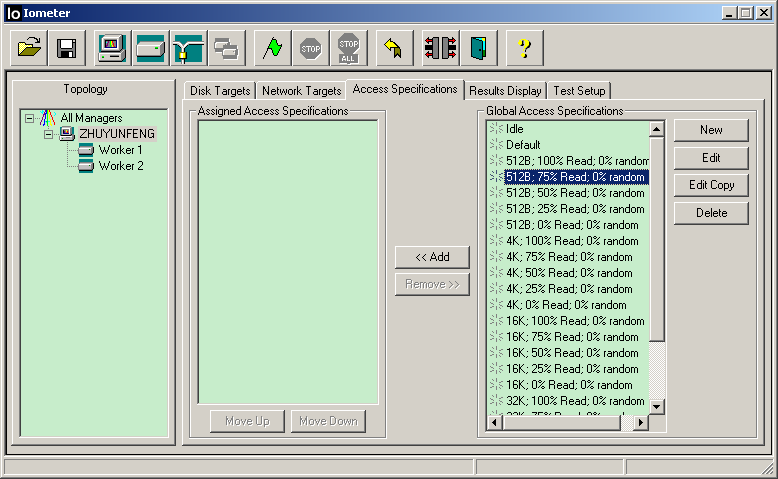The image size is (778, 479).
Task: Collapse the All Managers tree node
Action: [x=29, y=118]
